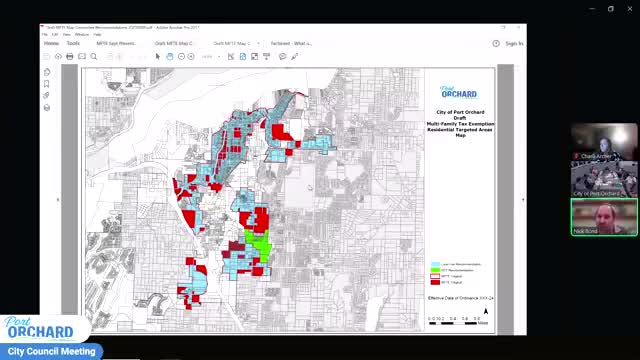Screen dimensions: 640x360
Task: Click the Sign In link
Action: click(514, 43)
